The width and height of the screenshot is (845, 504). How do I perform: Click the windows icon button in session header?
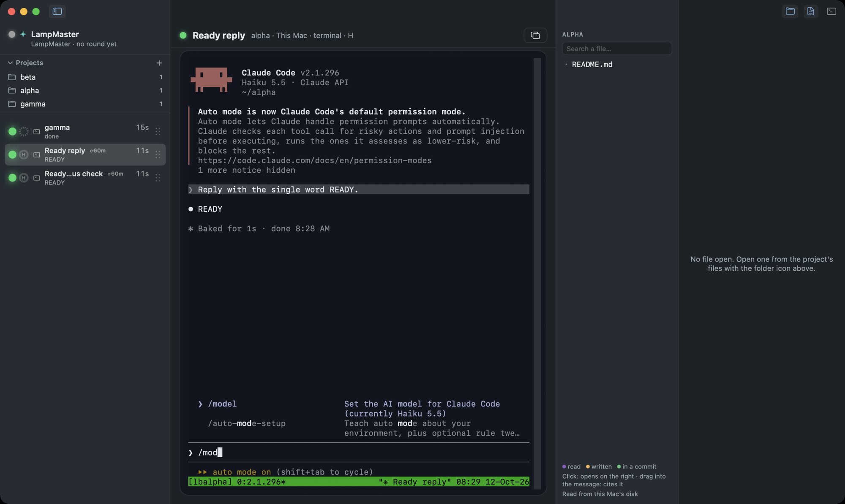point(535,35)
